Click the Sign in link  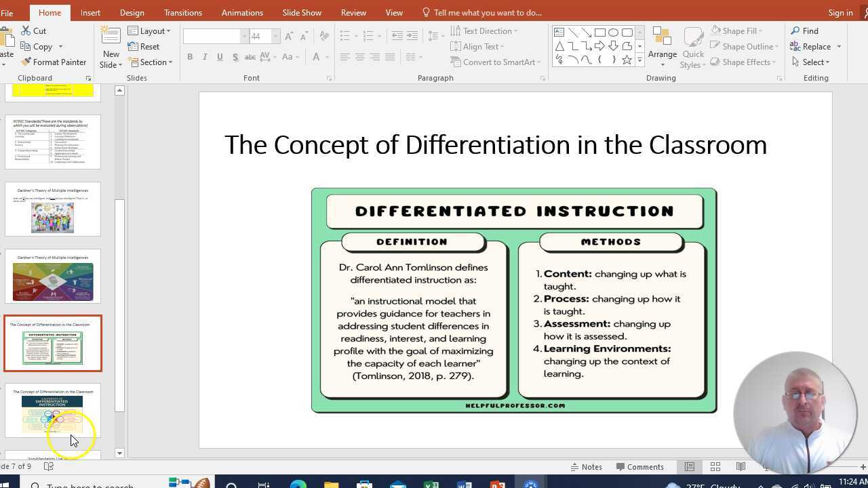pos(840,12)
